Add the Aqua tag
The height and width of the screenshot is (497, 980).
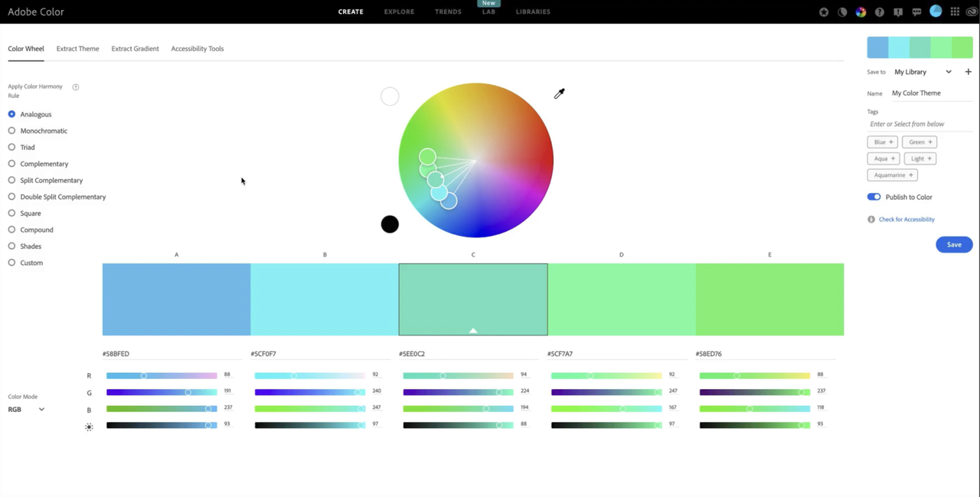click(884, 159)
